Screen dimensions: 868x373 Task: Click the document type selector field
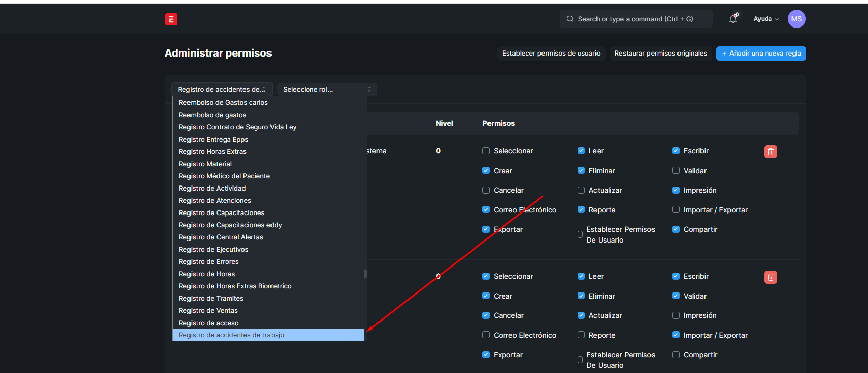click(222, 89)
